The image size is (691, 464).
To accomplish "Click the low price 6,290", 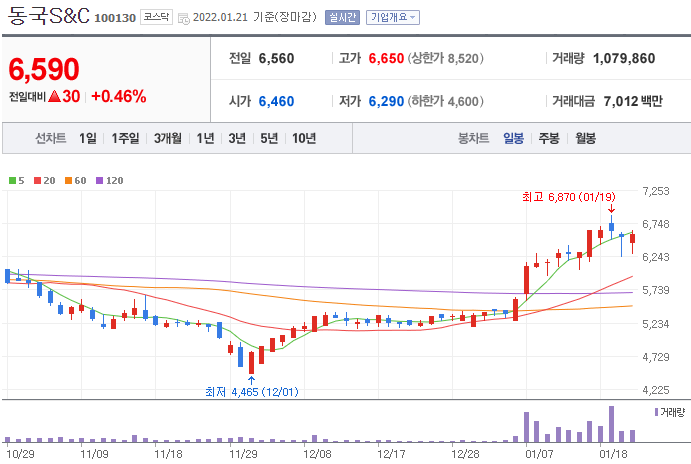I will tap(386, 101).
